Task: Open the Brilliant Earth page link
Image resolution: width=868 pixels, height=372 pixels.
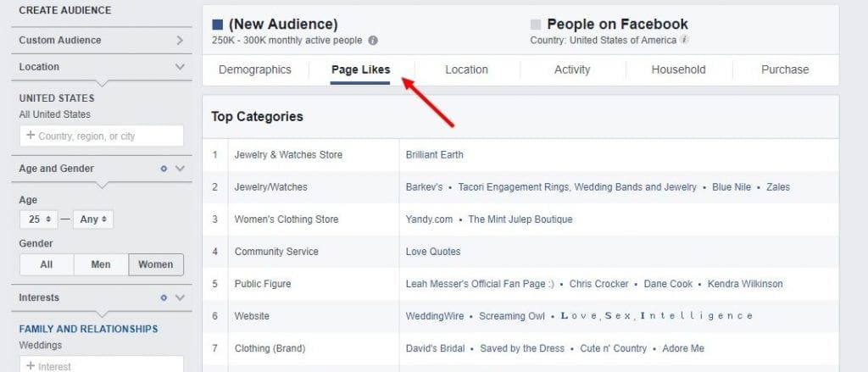Action: 435,155
